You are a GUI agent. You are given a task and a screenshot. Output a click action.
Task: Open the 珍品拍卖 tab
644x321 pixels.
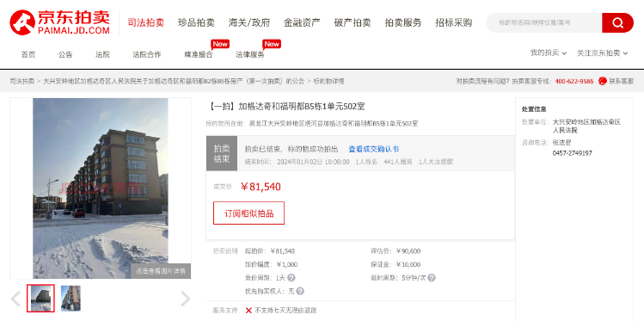(x=196, y=22)
